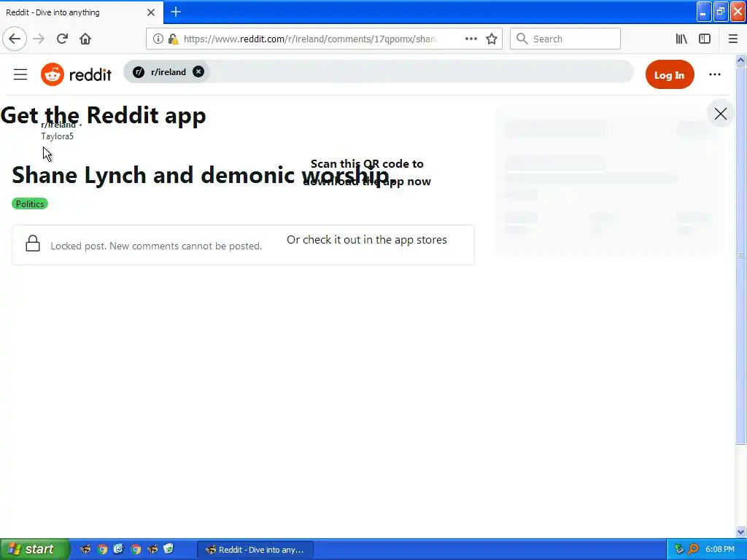
Task: Open the browser home page icon
Action: click(85, 39)
